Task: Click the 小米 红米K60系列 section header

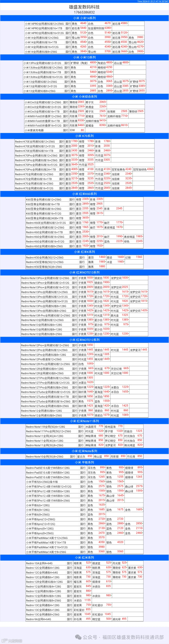Action: [x=84, y=194]
